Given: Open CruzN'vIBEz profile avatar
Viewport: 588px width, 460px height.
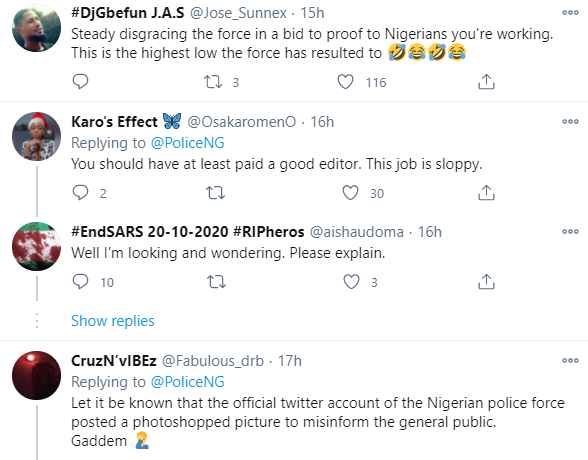Looking at the screenshot, I should tap(36, 375).
